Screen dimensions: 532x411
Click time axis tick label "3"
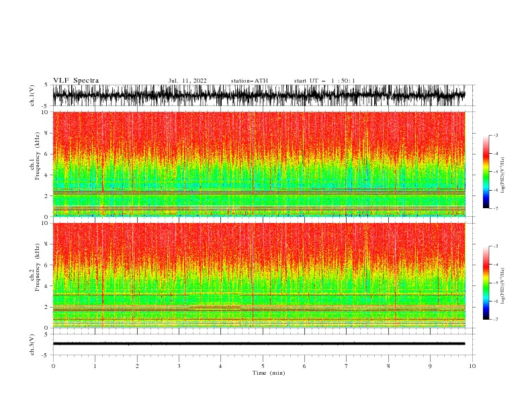[179, 366]
